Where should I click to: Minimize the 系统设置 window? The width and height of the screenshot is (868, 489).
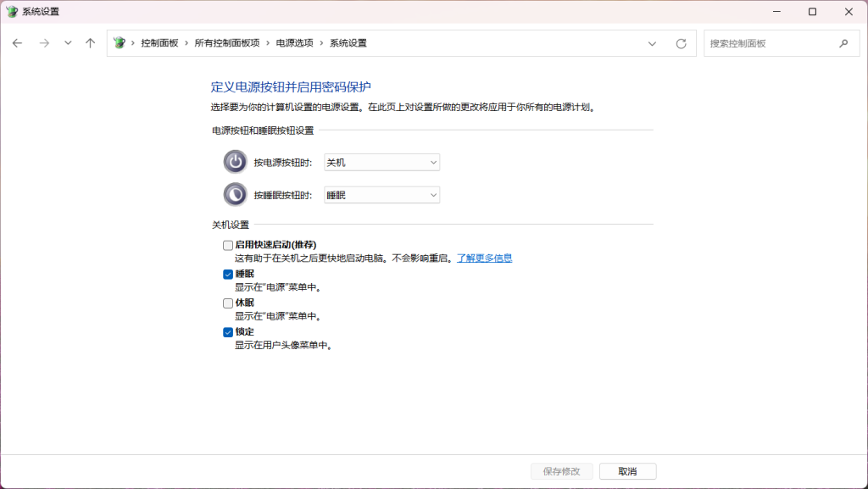click(776, 12)
